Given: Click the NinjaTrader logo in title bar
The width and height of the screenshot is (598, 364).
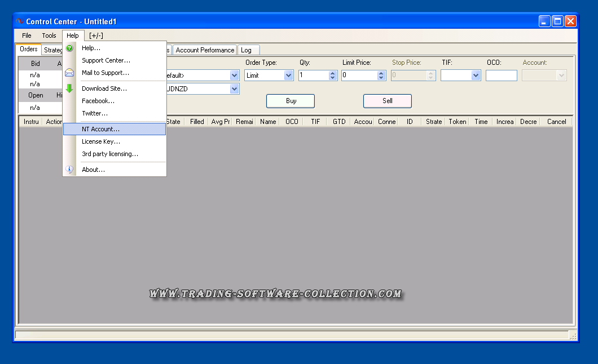Looking at the screenshot, I should [x=20, y=21].
